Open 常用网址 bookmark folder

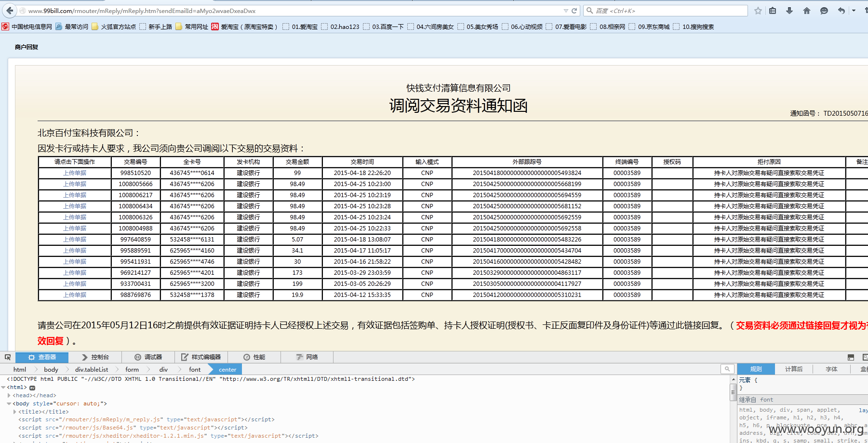click(192, 27)
